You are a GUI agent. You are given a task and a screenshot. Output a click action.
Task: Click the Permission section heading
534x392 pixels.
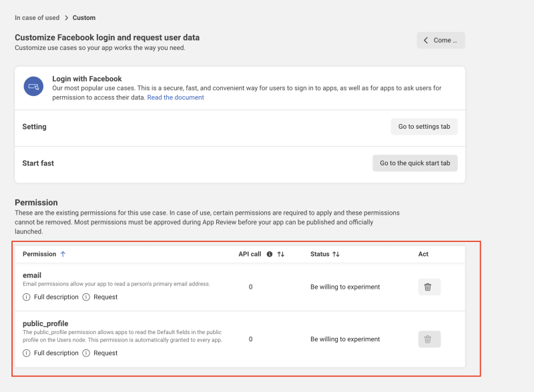click(36, 203)
